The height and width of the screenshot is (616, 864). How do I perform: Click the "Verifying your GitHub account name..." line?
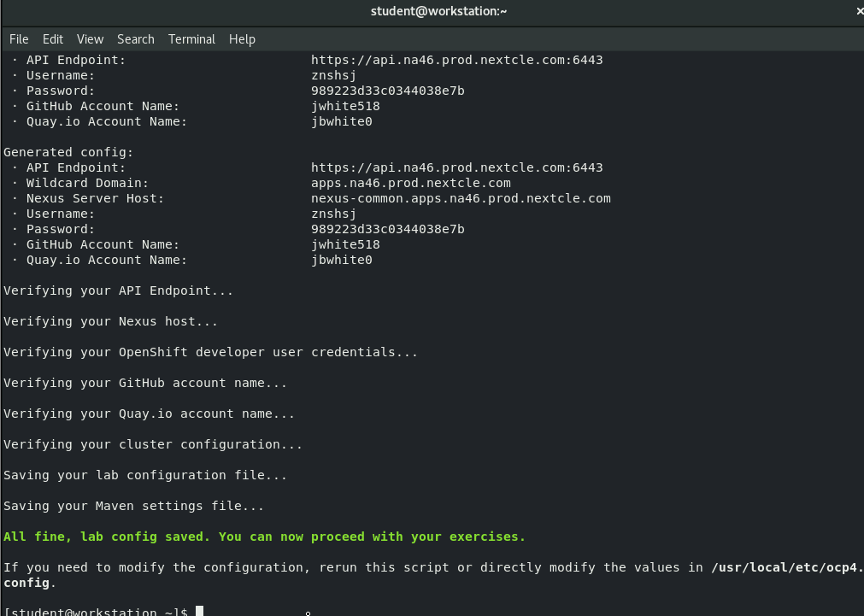[x=145, y=383]
